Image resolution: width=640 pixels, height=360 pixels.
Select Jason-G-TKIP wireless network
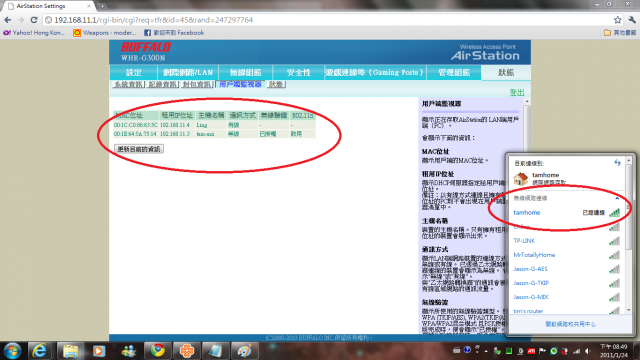click(567, 283)
